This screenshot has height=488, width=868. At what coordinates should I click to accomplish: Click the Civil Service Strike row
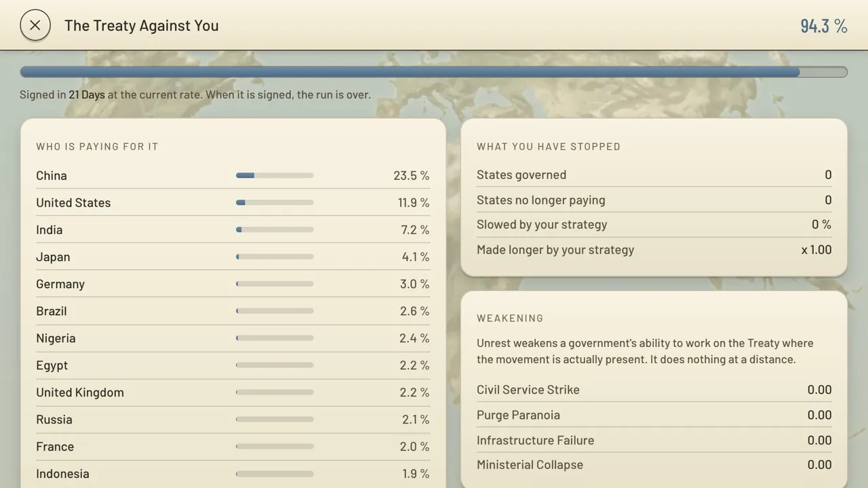click(x=654, y=390)
